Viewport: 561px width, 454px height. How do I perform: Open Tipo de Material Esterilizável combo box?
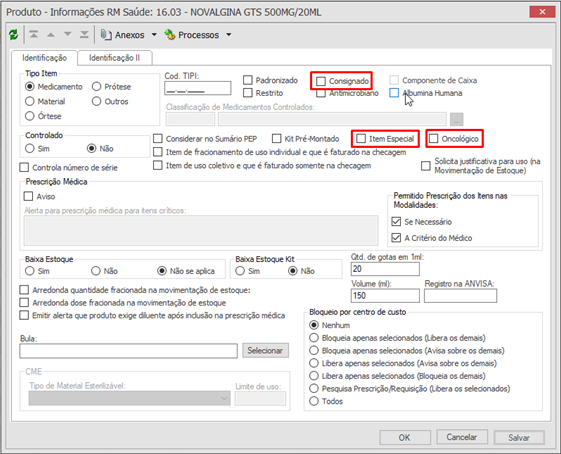(129, 398)
